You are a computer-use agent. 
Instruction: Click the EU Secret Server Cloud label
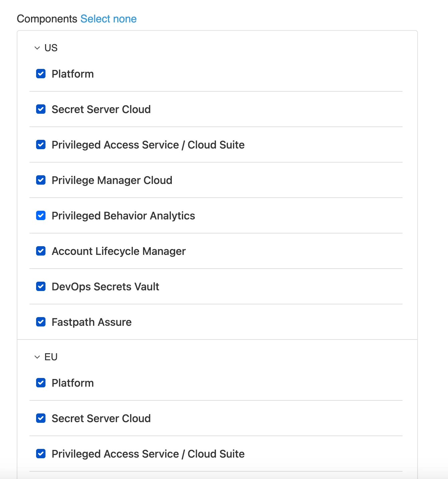point(101,418)
